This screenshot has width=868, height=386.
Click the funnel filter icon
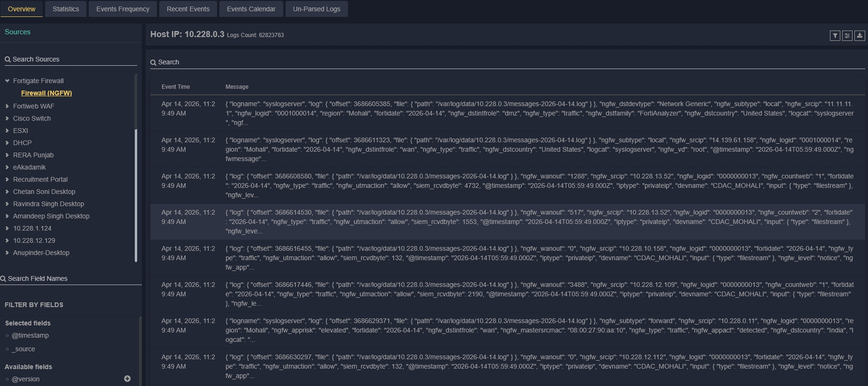tap(835, 36)
